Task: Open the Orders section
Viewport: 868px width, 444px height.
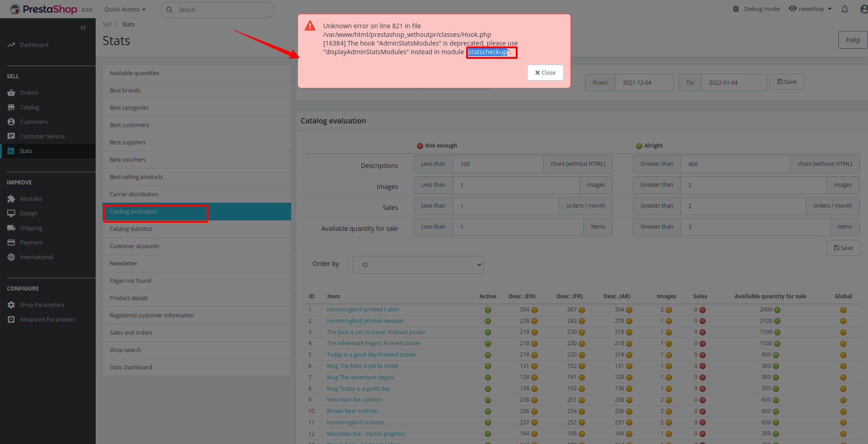Action: tap(29, 92)
